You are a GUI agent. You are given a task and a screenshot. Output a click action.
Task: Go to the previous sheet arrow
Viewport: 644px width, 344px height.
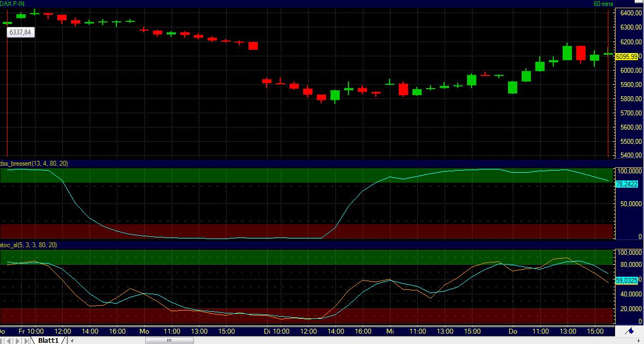pyautogui.click(x=9, y=341)
